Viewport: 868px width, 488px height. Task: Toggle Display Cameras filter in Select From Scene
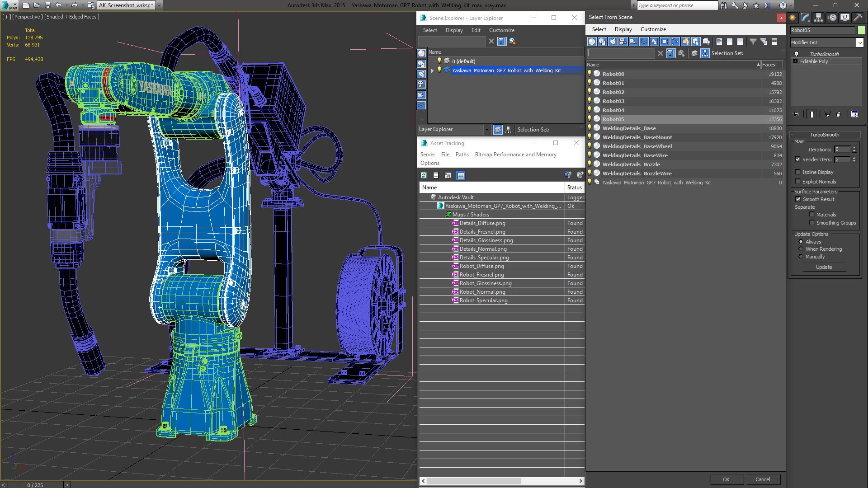tap(623, 42)
